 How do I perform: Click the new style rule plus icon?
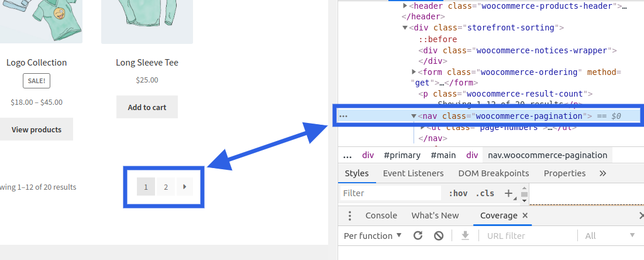[x=508, y=193]
